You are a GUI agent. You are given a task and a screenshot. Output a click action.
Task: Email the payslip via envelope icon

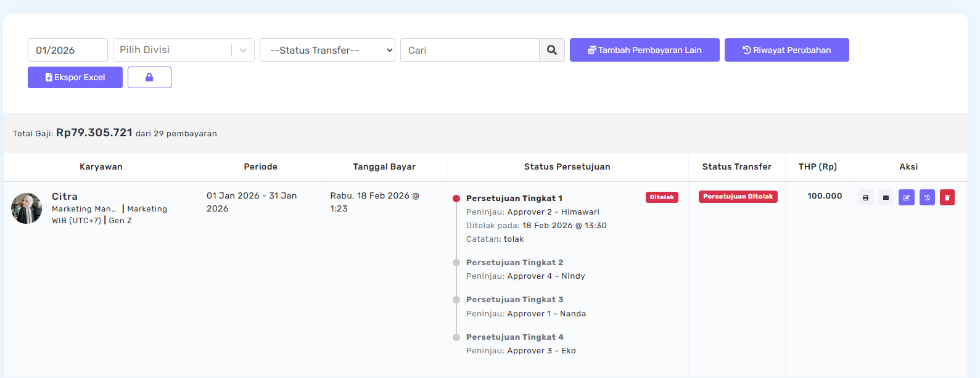pyautogui.click(x=886, y=198)
